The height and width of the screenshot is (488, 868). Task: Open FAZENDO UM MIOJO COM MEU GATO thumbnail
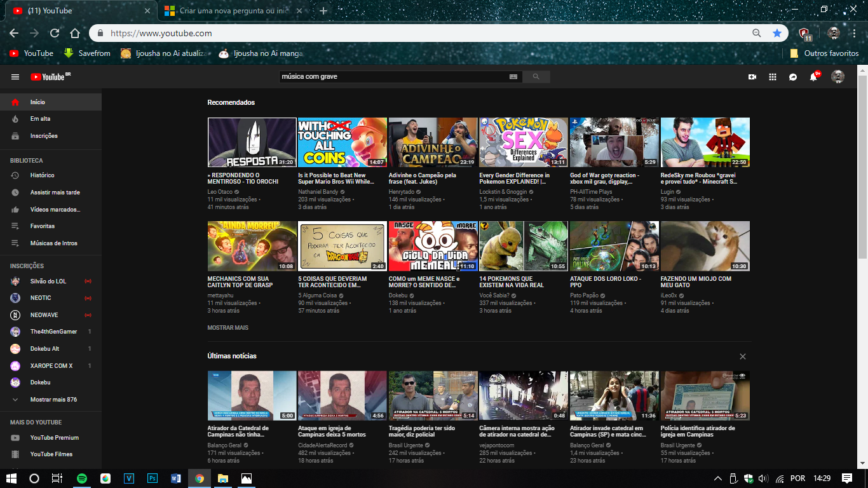point(705,246)
